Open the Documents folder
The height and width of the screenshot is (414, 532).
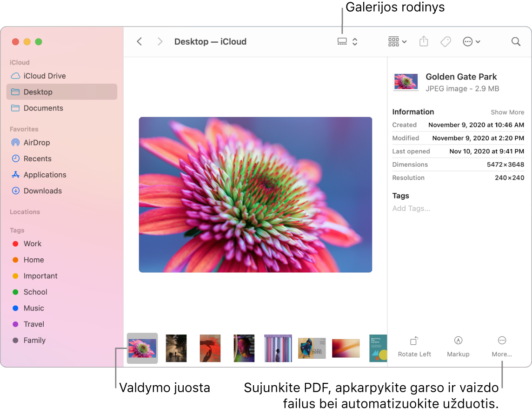45,108
